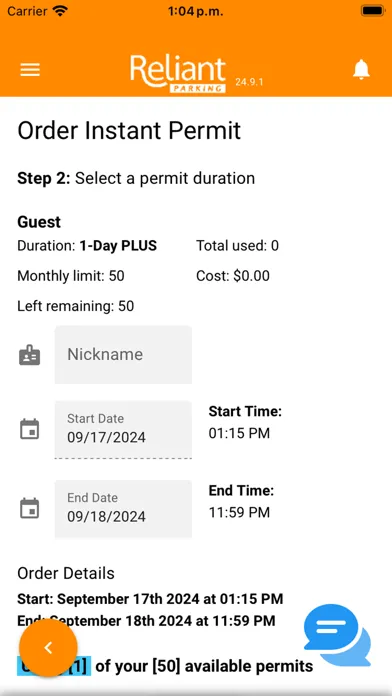Tap the available permits summary line
The image size is (392, 696).
point(165,666)
